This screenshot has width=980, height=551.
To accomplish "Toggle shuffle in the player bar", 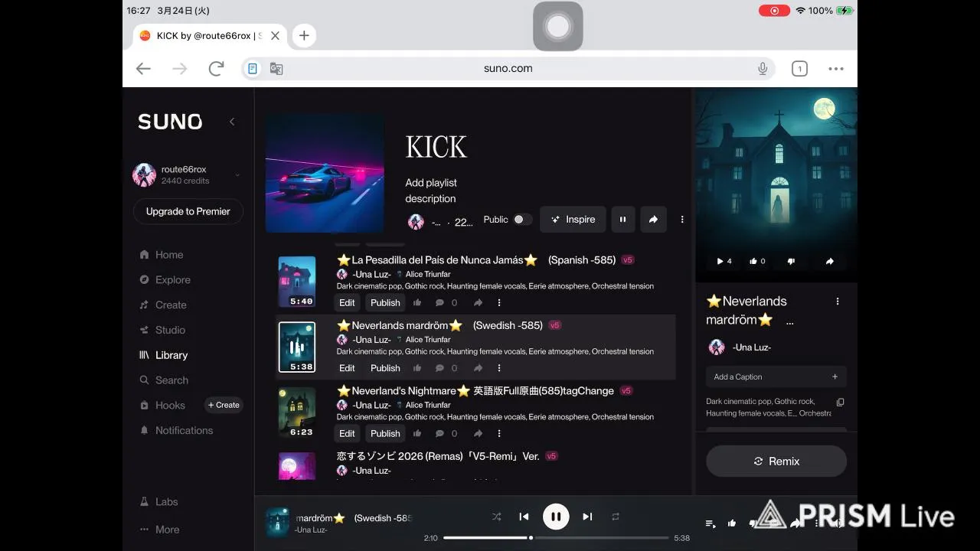I will pos(496,517).
